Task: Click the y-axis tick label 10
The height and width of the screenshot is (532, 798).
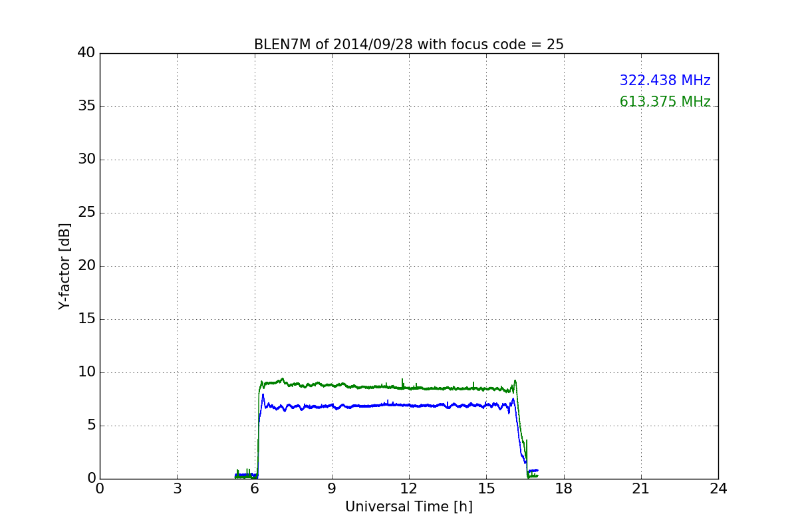Action: tap(86, 372)
